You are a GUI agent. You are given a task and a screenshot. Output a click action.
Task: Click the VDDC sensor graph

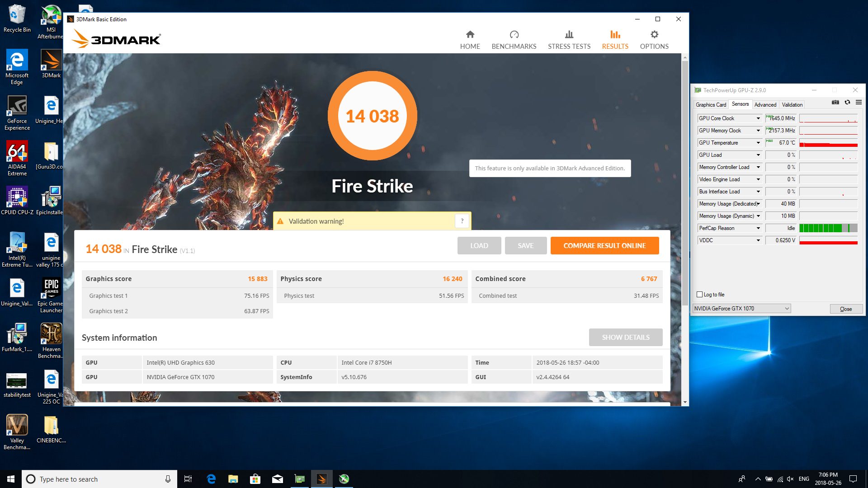click(x=828, y=240)
